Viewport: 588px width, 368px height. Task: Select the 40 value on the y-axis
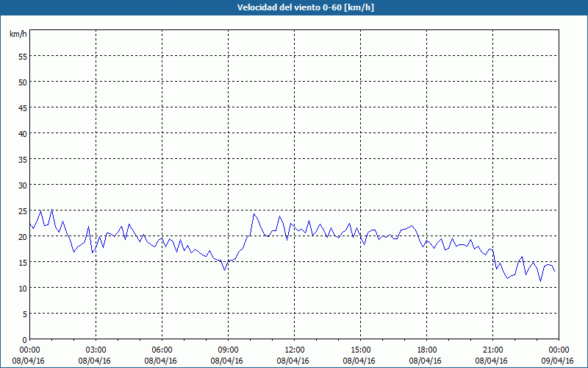coord(23,134)
